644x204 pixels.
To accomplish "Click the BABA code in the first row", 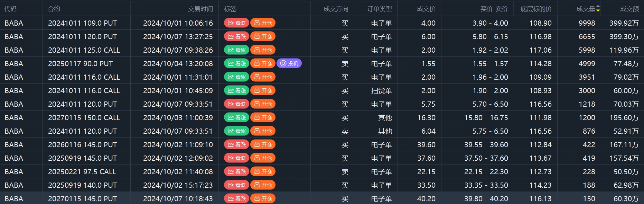I will point(14,23).
